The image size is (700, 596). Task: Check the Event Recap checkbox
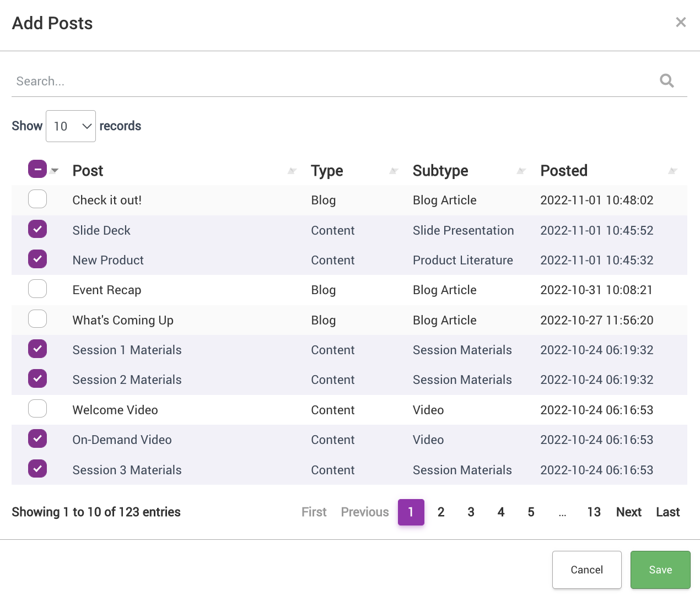[x=37, y=289]
